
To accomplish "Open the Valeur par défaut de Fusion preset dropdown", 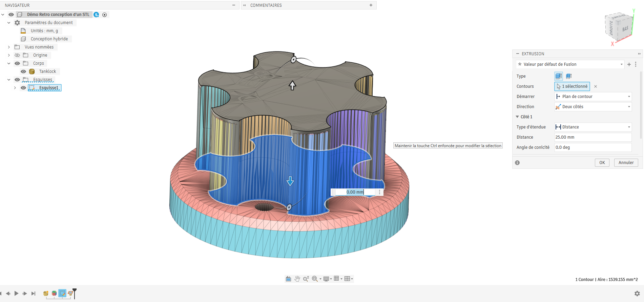I will click(570, 64).
